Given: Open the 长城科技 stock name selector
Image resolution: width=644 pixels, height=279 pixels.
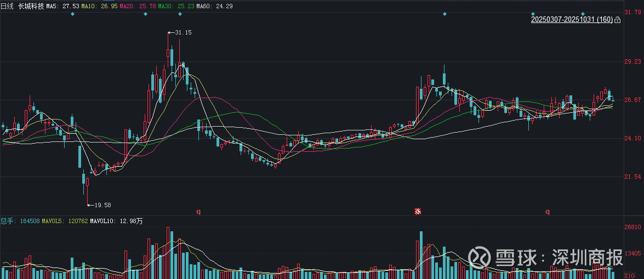Looking at the screenshot, I should point(31,6).
